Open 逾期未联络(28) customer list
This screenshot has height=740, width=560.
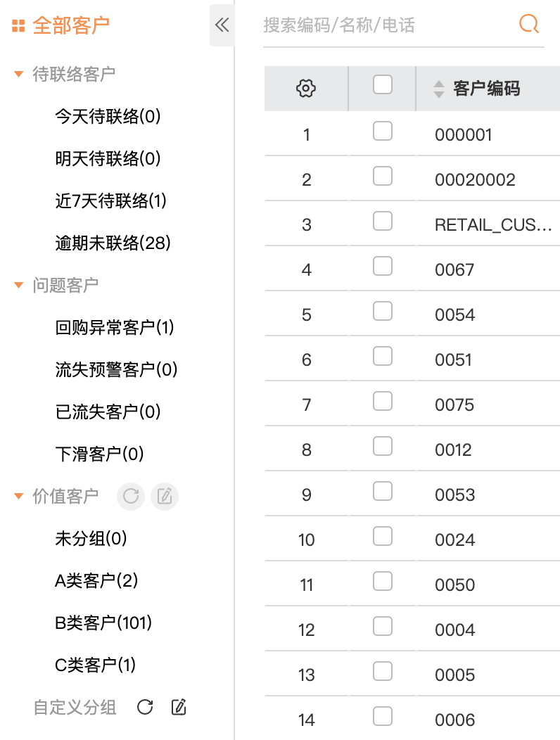click(x=113, y=243)
